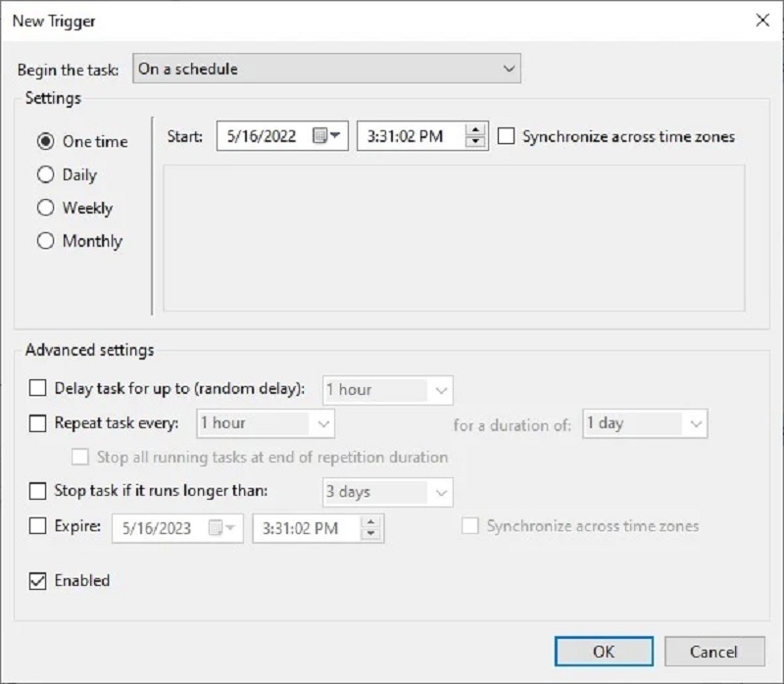Close the New Trigger dialog
Screen dimensions: 784x684
click(x=762, y=20)
